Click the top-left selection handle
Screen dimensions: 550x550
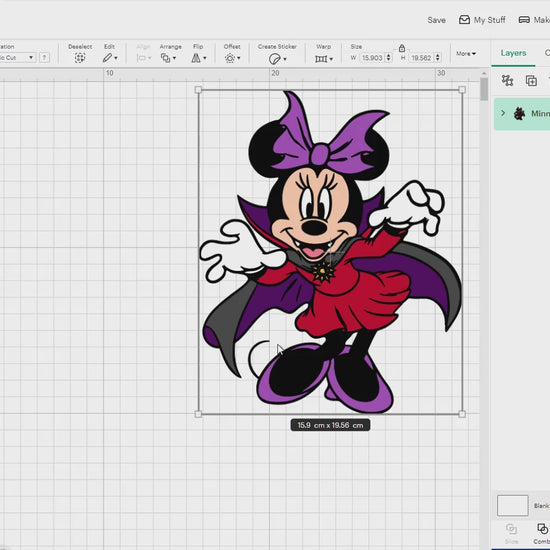click(198, 90)
